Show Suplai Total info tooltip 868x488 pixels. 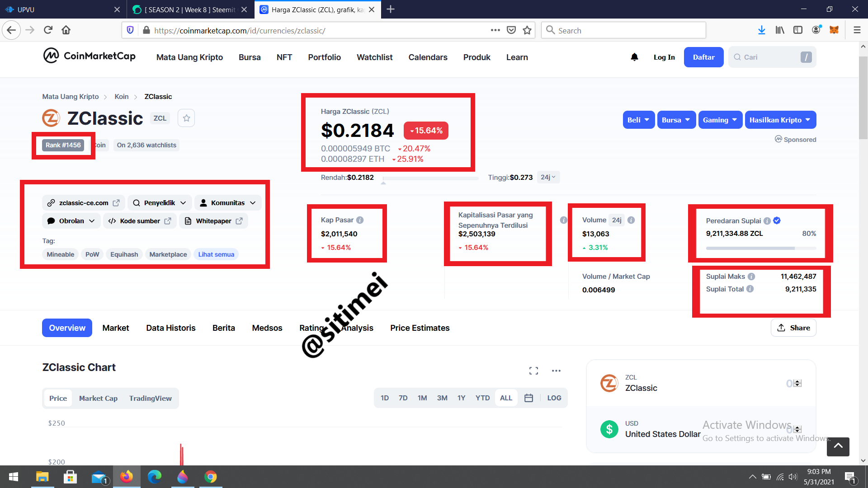tap(750, 289)
